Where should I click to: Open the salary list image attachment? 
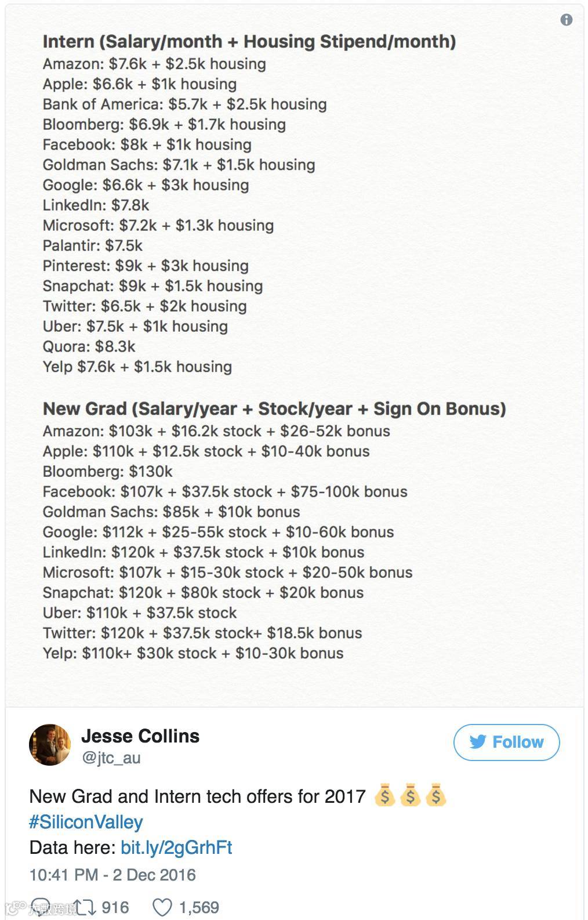click(295, 356)
